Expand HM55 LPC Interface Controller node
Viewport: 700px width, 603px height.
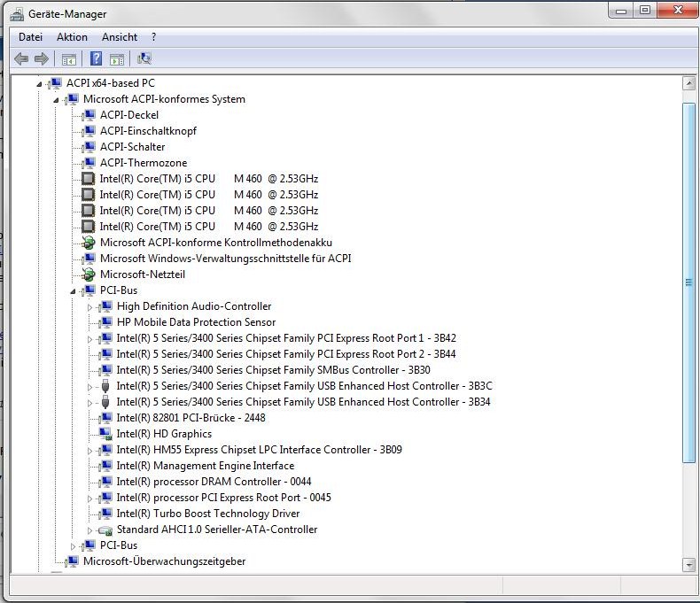click(x=89, y=451)
